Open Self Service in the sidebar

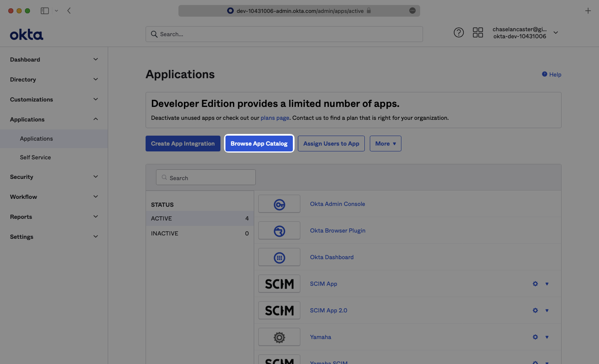point(35,157)
